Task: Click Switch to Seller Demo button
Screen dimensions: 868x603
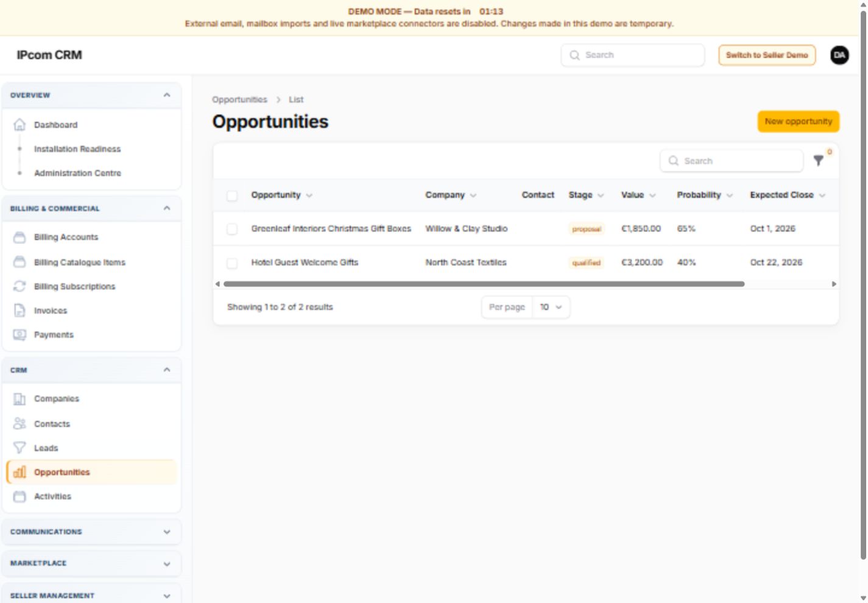Action: click(767, 55)
